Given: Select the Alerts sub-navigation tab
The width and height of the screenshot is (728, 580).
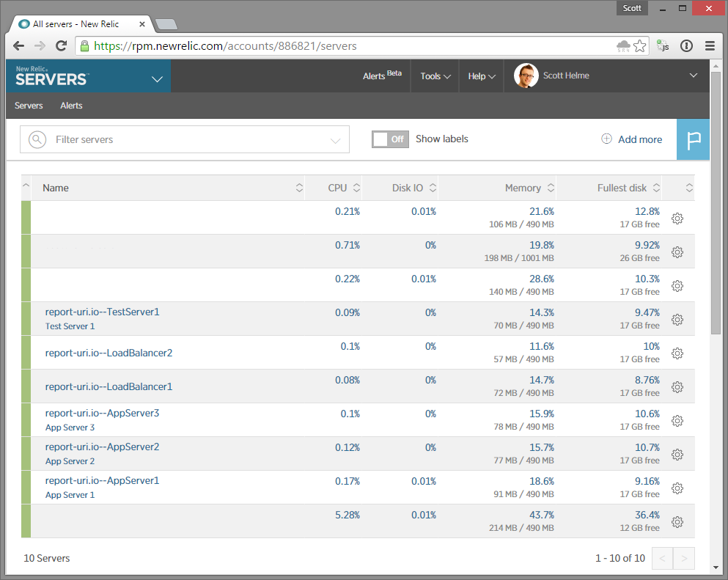Looking at the screenshot, I should tap(71, 106).
